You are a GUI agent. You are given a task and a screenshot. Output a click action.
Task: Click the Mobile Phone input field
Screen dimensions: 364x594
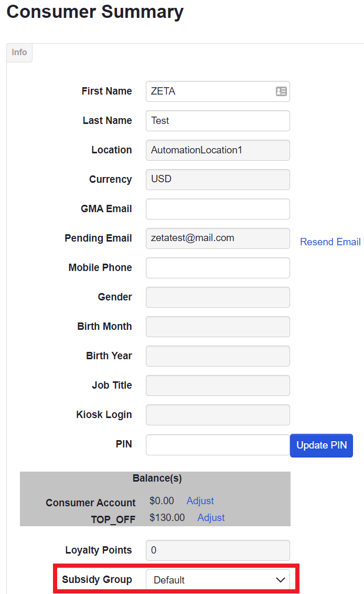pyautogui.click(x=218, y=268)
